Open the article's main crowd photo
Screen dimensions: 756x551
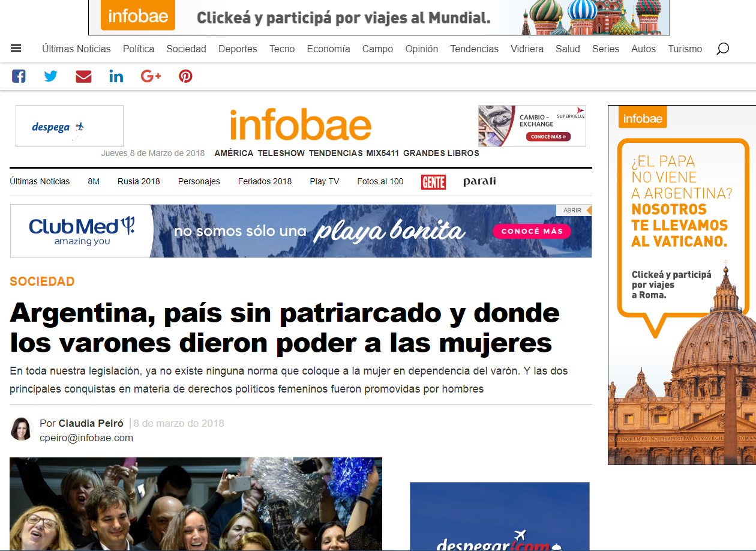tap(196, 504)
